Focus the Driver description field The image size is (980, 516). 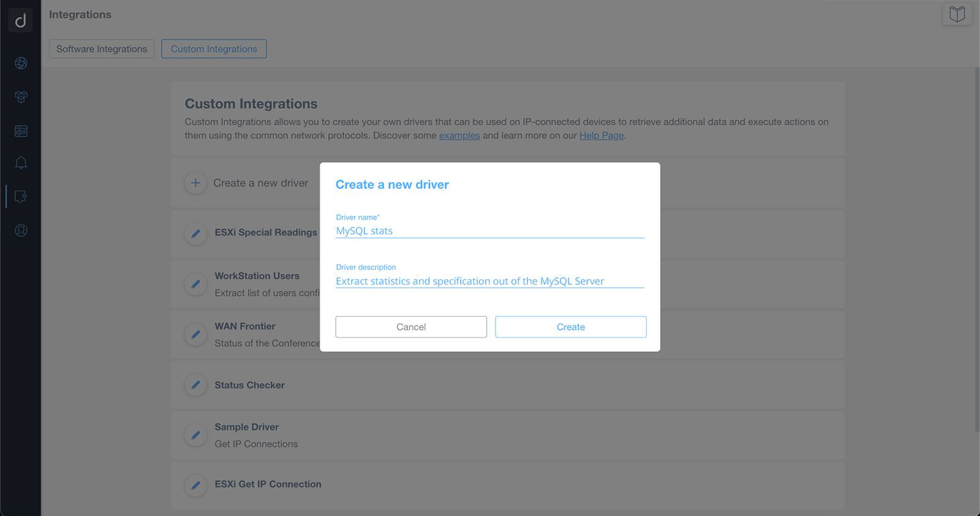click(489, 281)
